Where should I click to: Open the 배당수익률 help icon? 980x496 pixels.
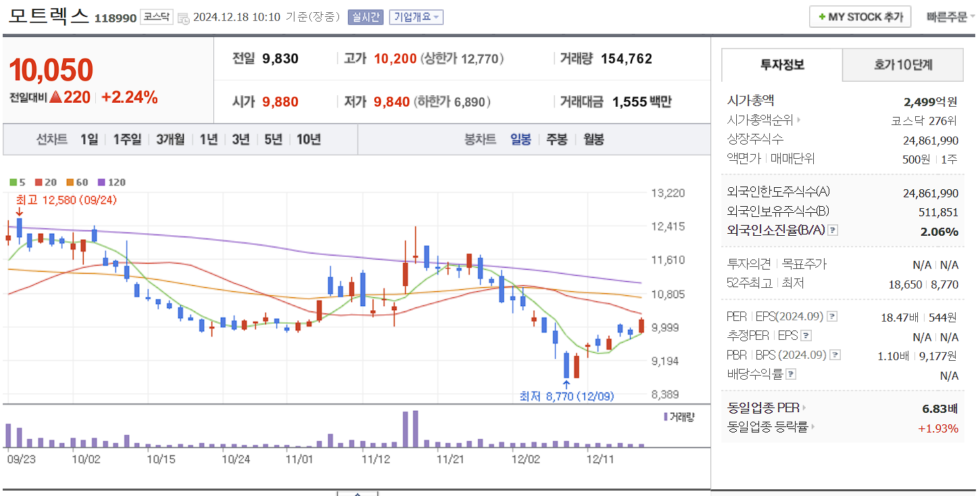[x=790, y=373]
